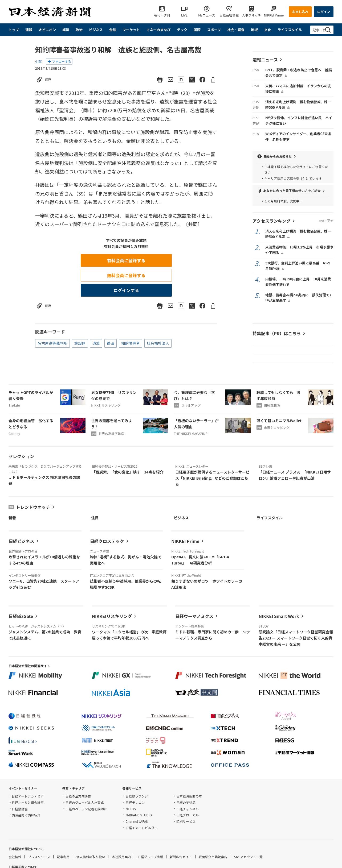342x868 pixels.
Task: Select テック in navigation bar
Action: point(182,30)
